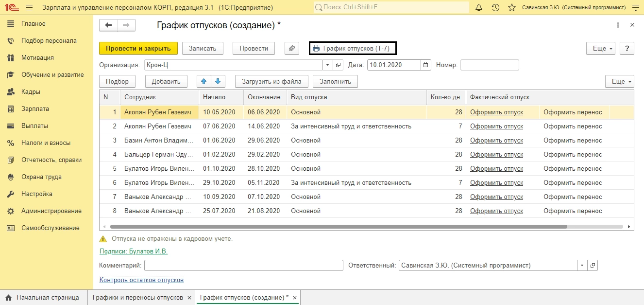Click Оформить отпуск link in first row
Viewport: 644px width, 305px height.
tap(496, 112)
